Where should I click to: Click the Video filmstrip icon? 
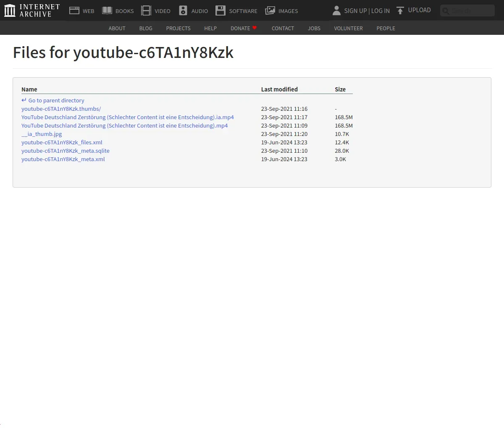pos(146,10)
